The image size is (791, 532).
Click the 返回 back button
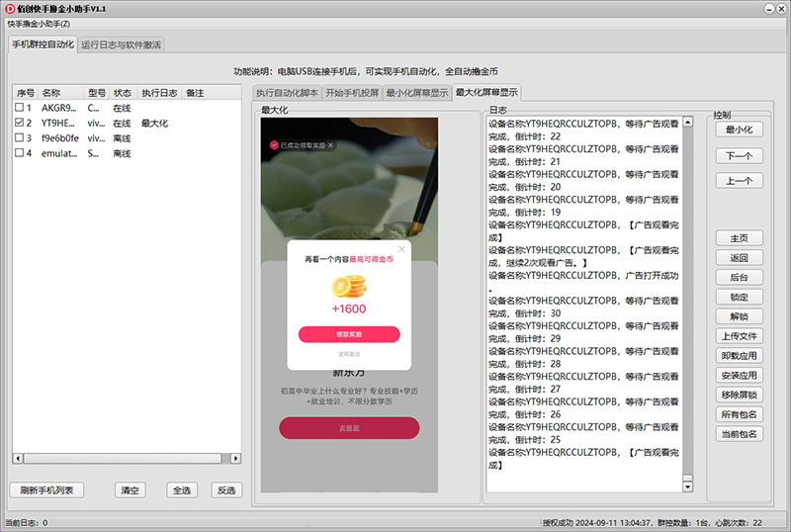739,258
